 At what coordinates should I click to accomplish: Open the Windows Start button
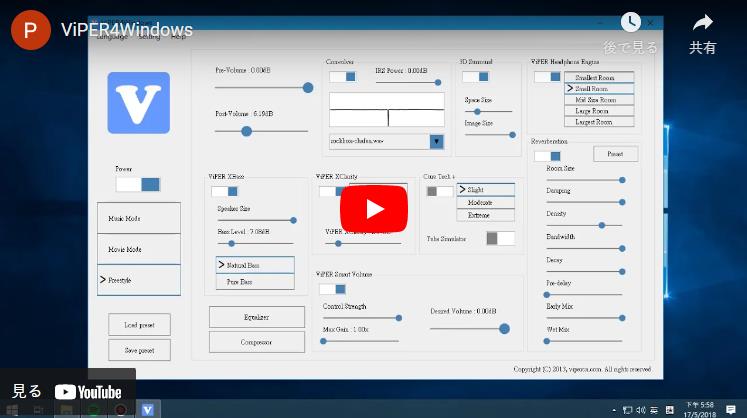[12, 410]
